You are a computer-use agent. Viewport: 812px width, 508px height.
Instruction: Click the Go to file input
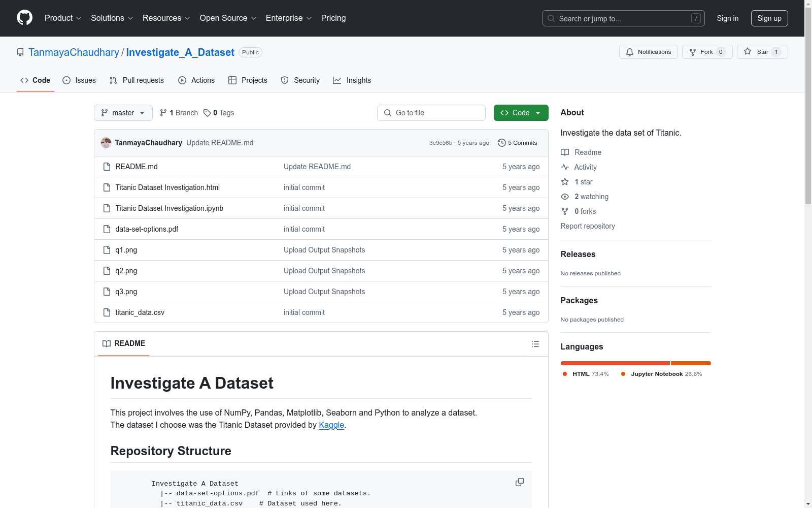tap(431, 113)
